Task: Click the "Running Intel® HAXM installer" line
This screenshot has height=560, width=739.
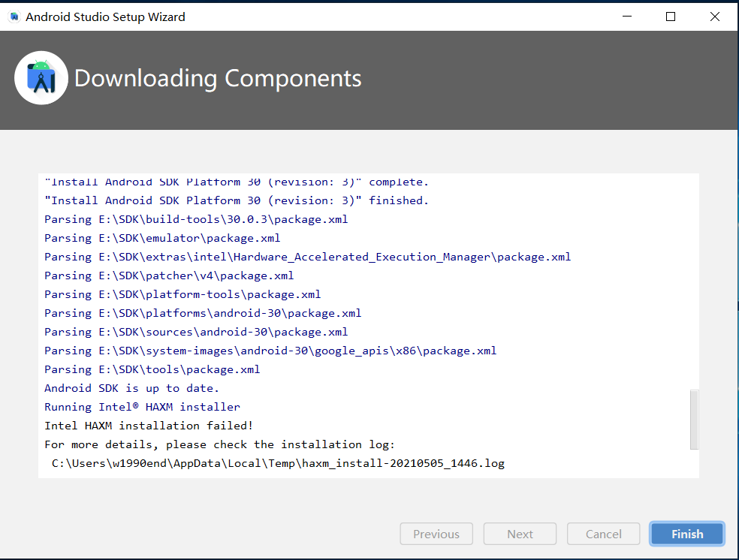Action: [x=142, y=407]
